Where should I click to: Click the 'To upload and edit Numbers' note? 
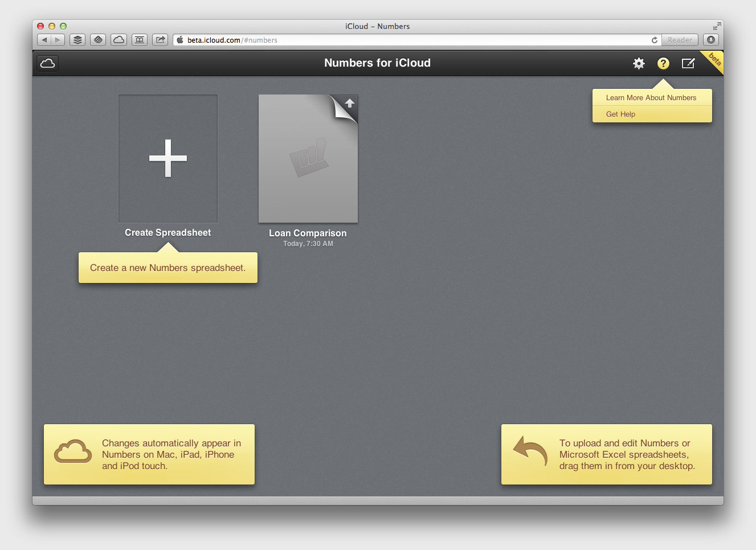pyautogui.click(x=607, y=454)
